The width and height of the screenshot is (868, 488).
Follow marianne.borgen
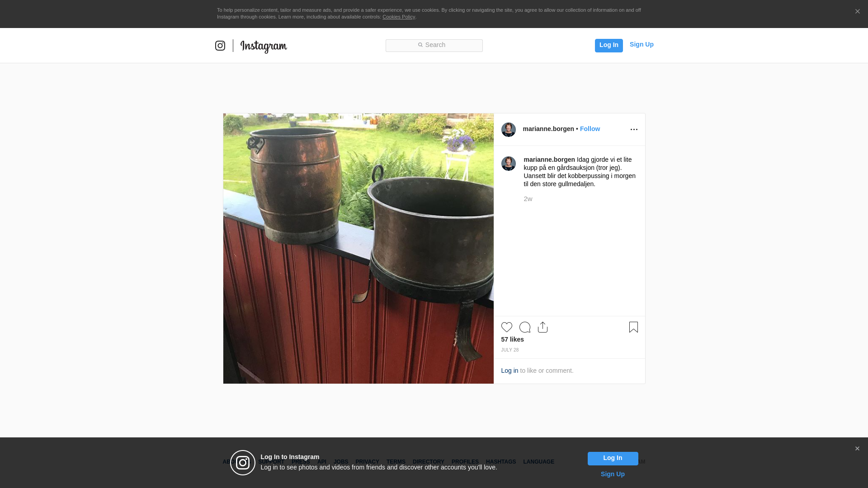(x=590, y=129)
